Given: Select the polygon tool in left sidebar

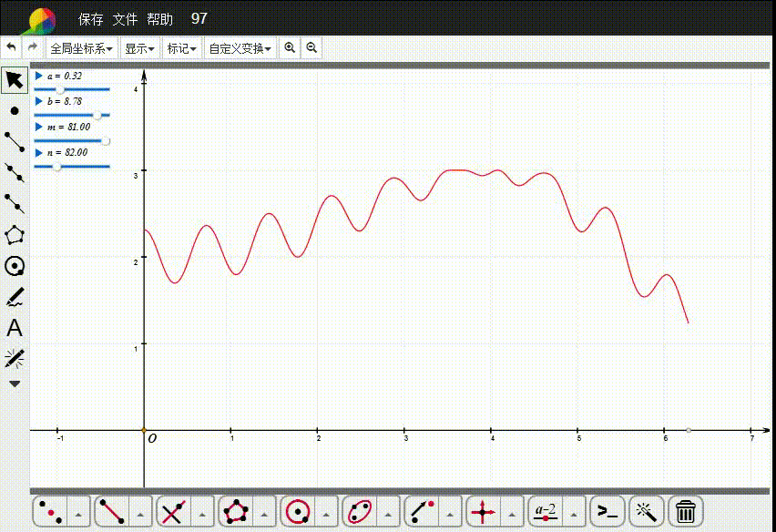Looking at the screenshot, I should (15, 235).
